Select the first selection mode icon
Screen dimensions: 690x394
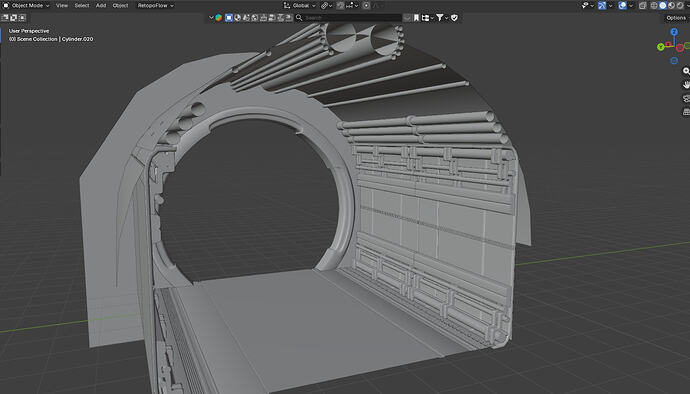(5, 18)
